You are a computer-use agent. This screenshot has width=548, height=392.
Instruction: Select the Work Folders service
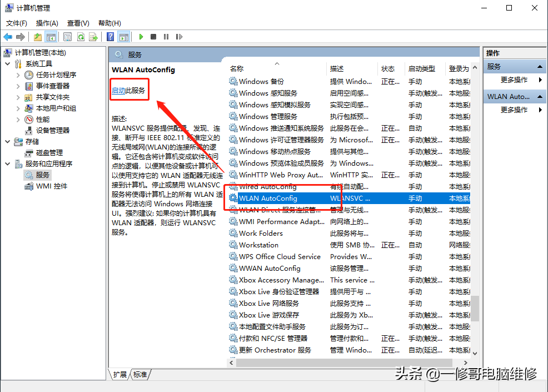349,233
